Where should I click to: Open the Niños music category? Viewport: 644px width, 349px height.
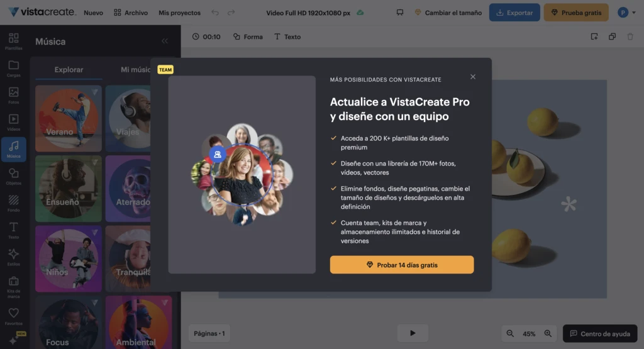(68, 258)
